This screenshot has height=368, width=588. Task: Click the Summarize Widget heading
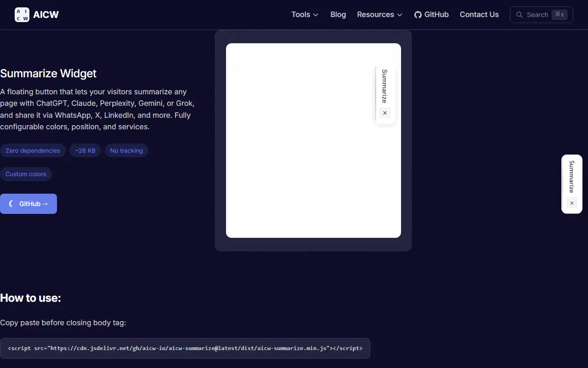point(48,74)
